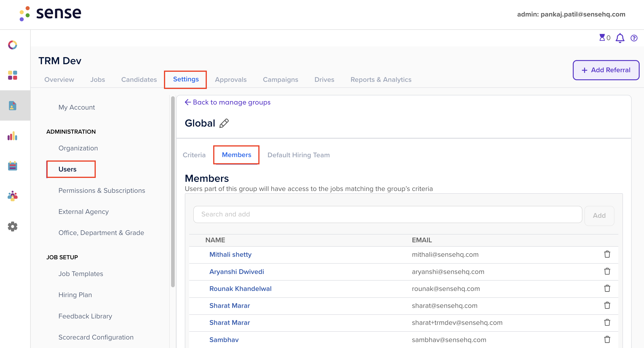Delete sharat+trmdev@sensehq.com member
The width and height of the screenshot is (644, 348).
tap(607, 322)
